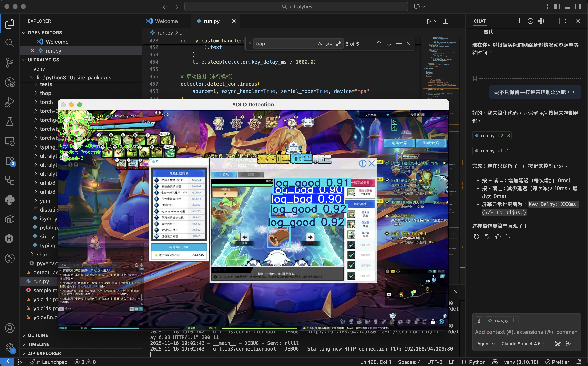
Task: Toggle Match Case in find widget
Action: 321,44
